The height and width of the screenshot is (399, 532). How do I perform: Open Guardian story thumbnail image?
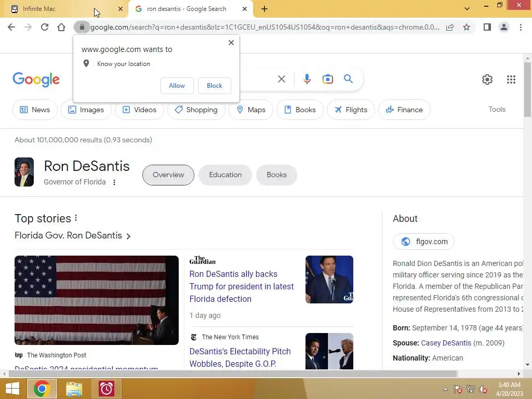click(x=329, y=280)
